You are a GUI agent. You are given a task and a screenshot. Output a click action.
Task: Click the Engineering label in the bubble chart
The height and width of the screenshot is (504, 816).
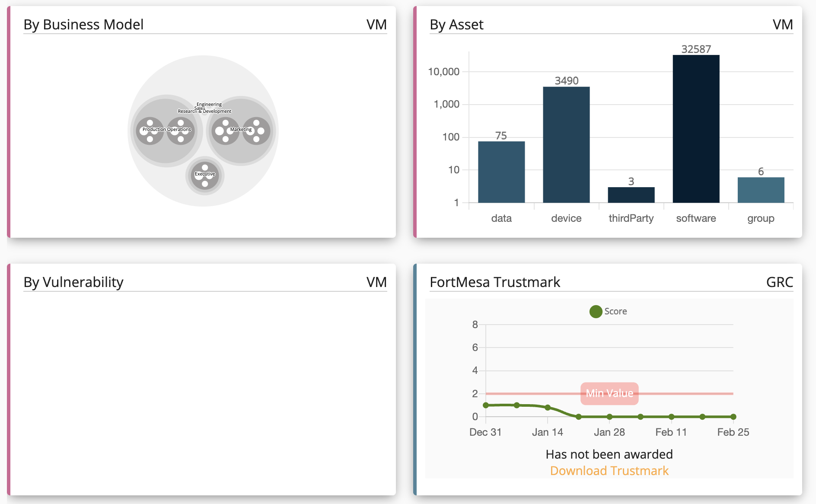(x=208, y=104)
